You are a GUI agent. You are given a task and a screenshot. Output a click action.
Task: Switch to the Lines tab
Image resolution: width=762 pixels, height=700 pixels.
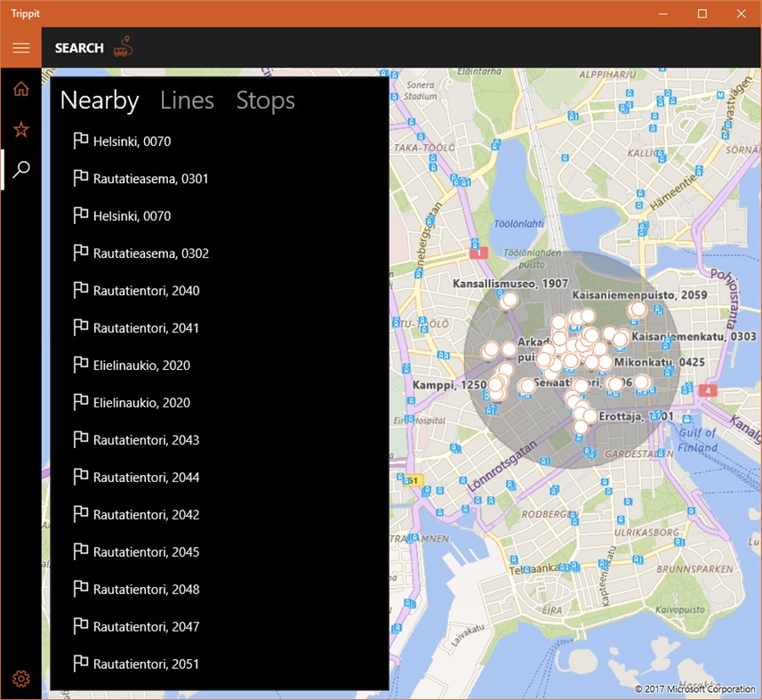(187, 101)
